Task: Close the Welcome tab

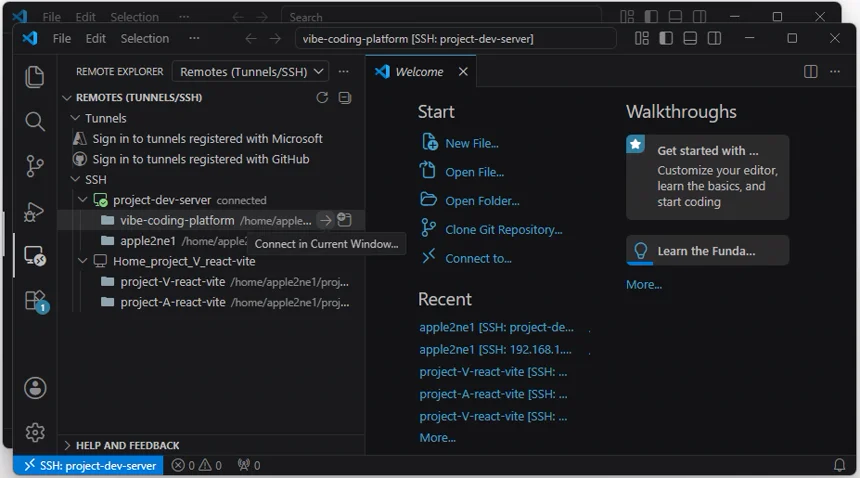Action: click(463, 72)
